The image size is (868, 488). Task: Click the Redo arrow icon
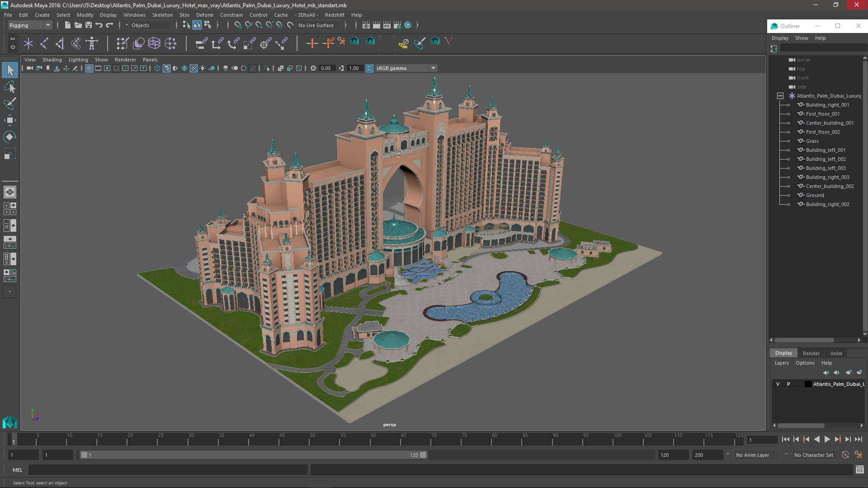coord(109,25)
